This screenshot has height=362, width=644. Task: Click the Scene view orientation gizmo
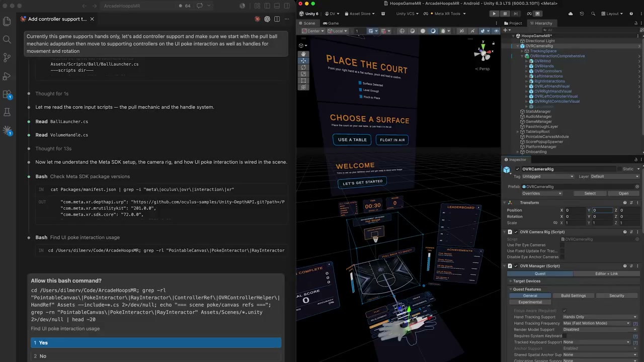483,52
